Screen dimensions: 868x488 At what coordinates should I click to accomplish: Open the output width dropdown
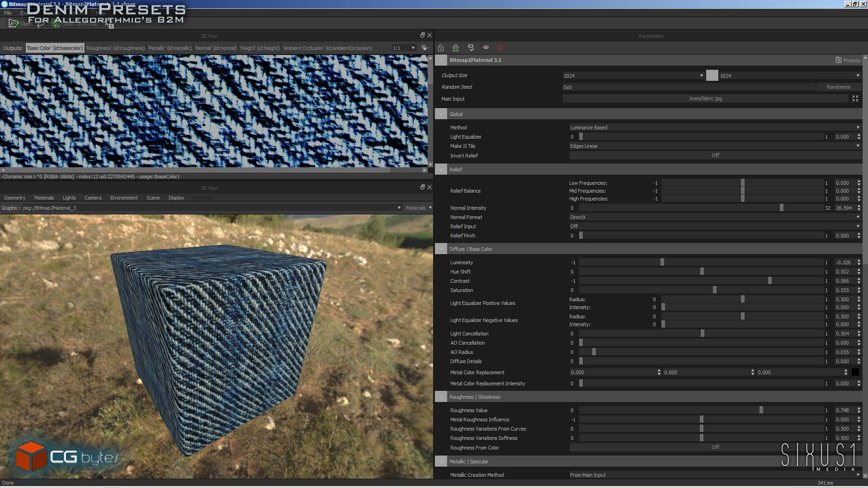point(633,75)
